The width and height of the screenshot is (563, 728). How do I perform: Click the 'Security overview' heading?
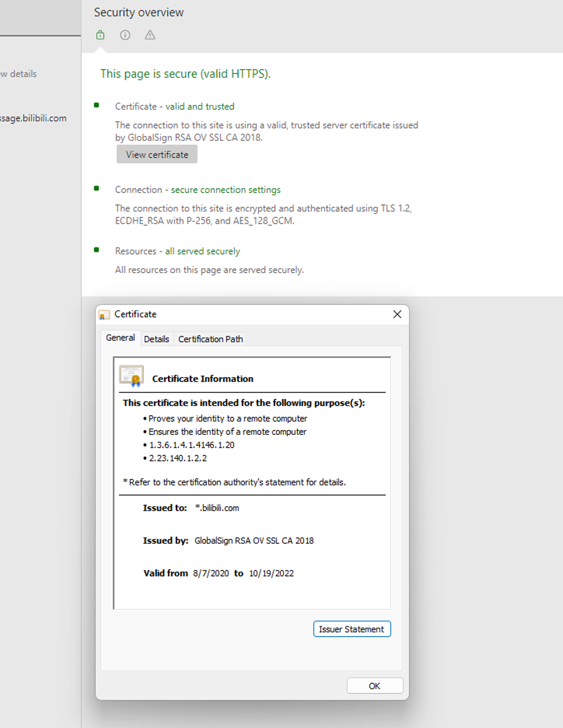pyautogui.click(x=139, y=12)
